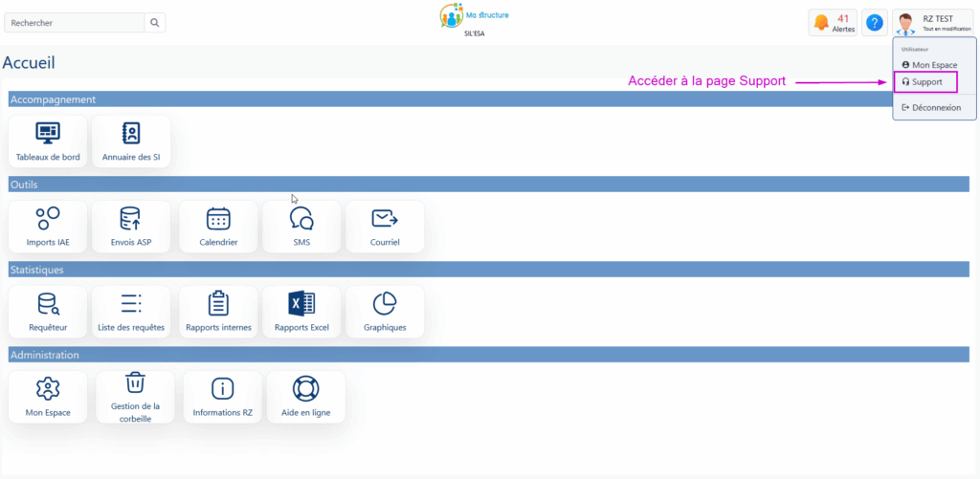980x479 pixels.
Task: Open Annuaire des SI directory
Action: (131, 142)
